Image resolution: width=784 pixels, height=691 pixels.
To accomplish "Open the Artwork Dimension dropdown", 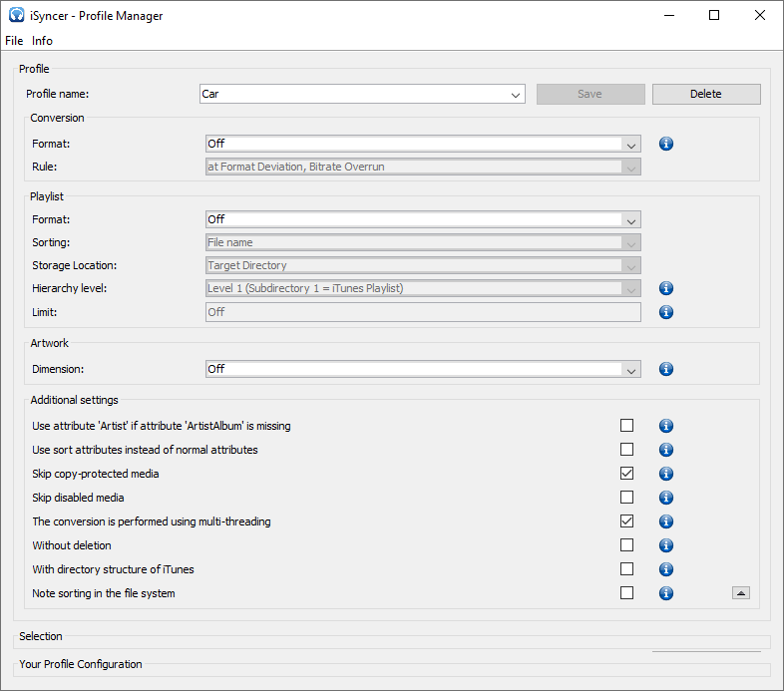I will coord(423,370).
